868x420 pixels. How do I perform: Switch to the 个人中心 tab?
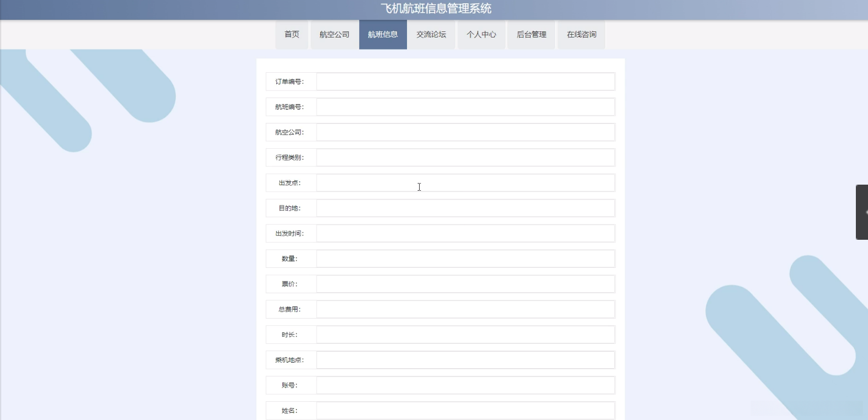tap(481, 35)
